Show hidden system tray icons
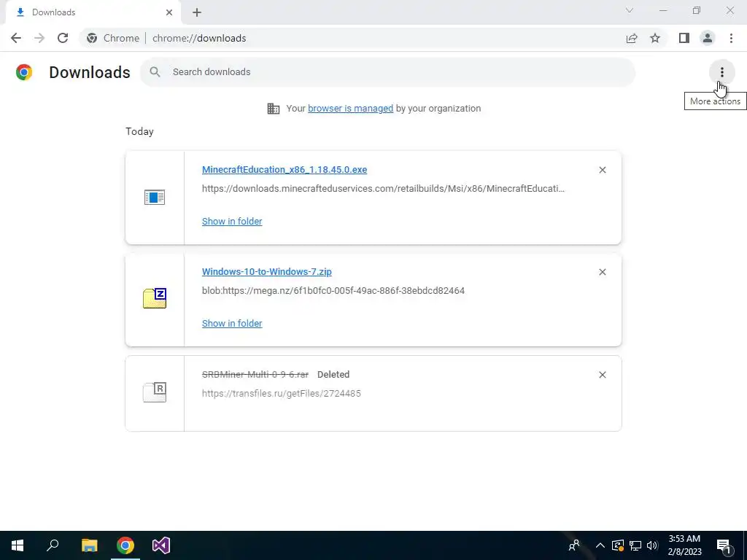 (x=600, y=545)
